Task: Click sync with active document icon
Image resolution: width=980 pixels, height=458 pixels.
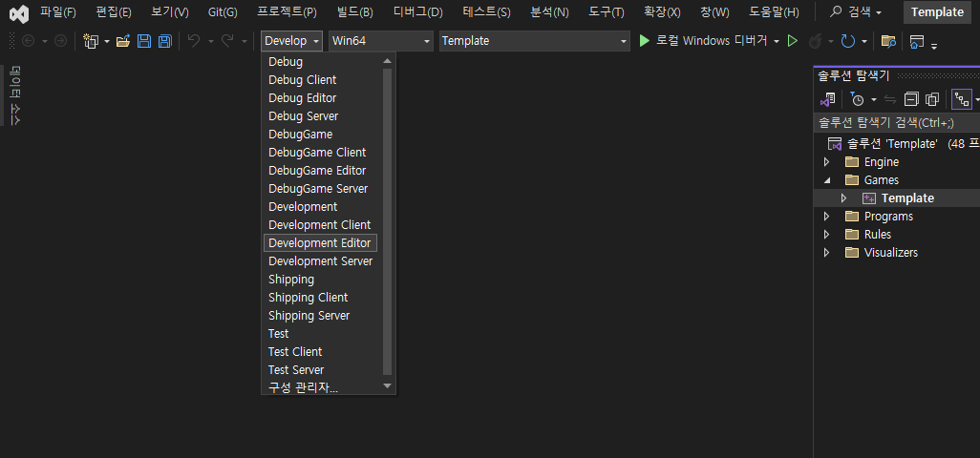Action: (890, 99)
